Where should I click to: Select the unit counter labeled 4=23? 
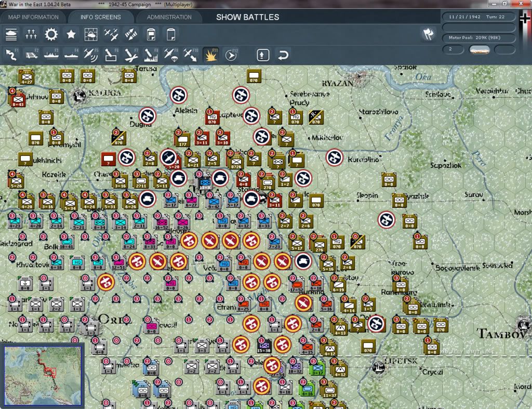pos(15,220)
